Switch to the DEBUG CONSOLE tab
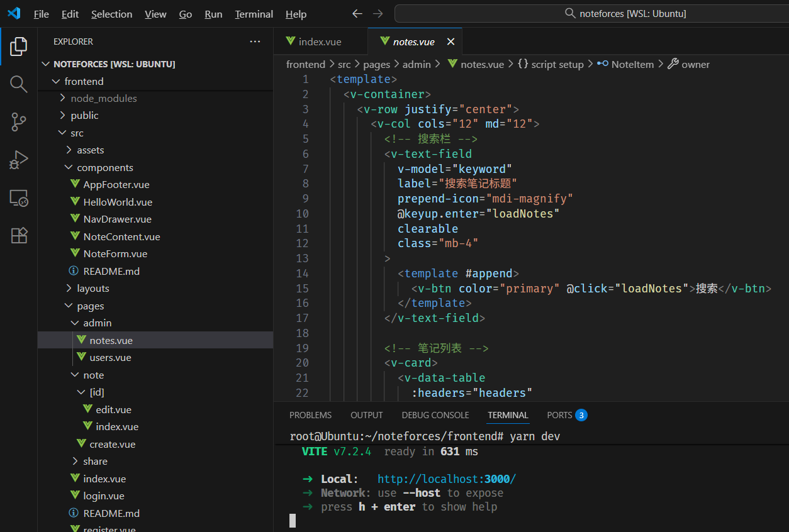Image resolution: width=789 pixels, height=532 pixels. click(435, 415)
